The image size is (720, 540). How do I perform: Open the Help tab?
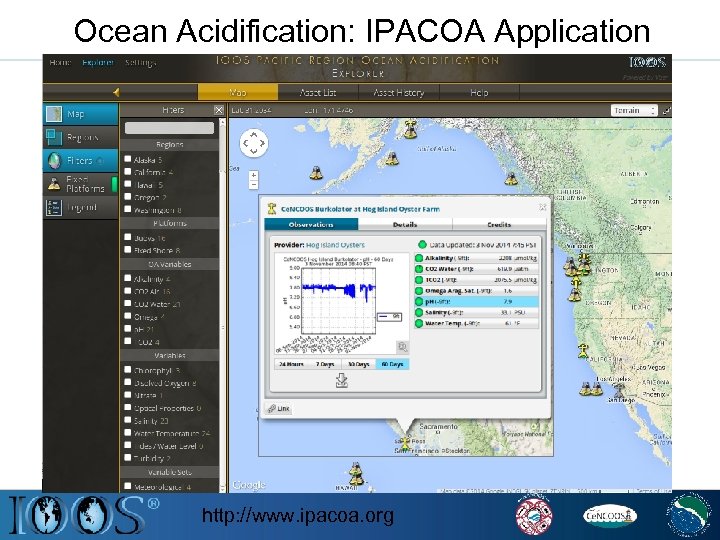(479, 92)
